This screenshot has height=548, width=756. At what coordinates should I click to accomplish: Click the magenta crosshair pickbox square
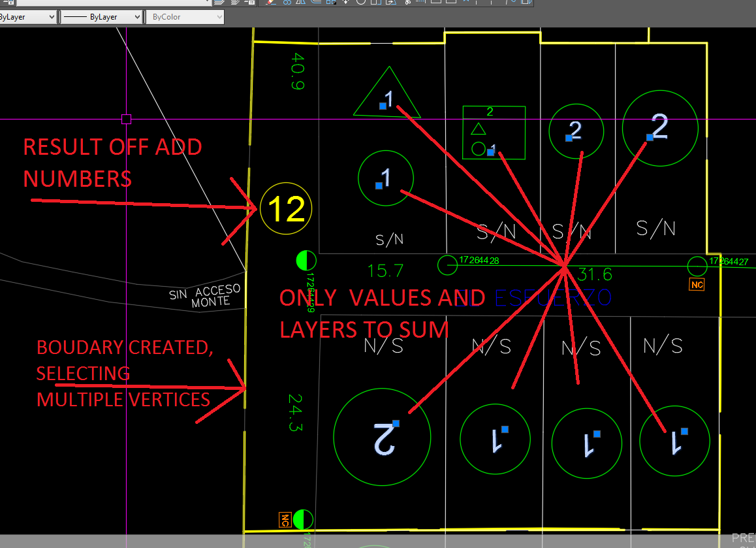click(126, 119)
